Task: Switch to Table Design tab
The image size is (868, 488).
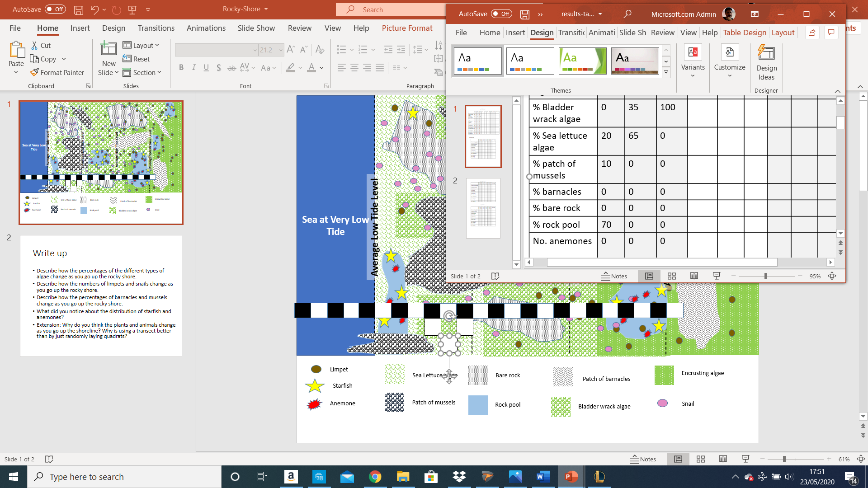Action: coord(745,33)
